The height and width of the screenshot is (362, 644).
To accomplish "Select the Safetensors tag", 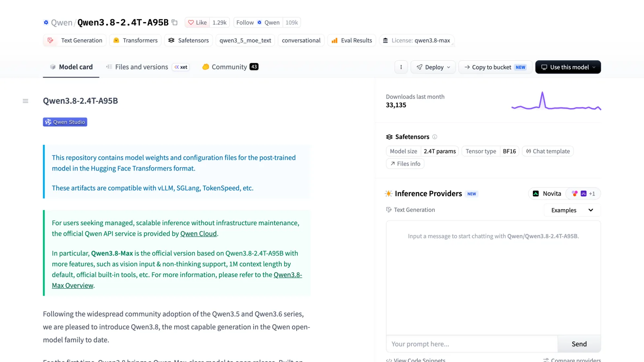I will pos(188,40).
